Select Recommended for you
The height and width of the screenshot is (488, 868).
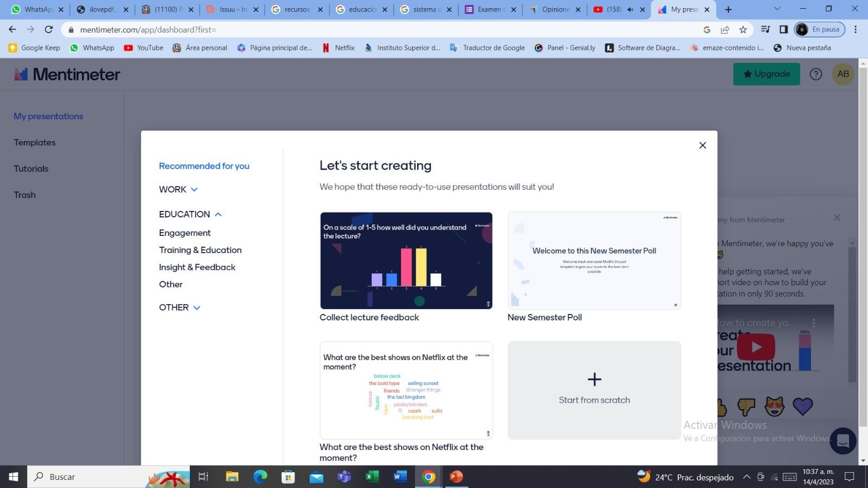(x=204, y=166)
